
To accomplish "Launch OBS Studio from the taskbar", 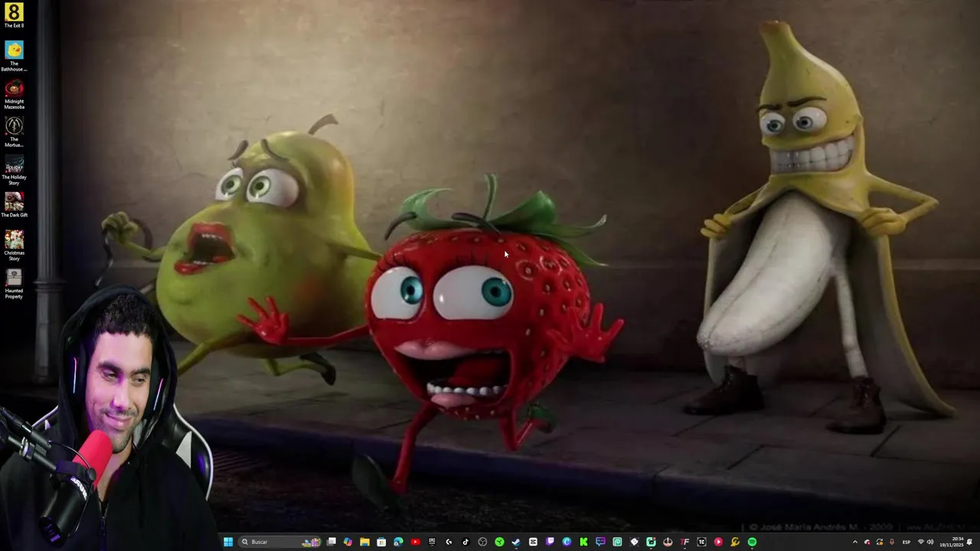I will 482,542.
